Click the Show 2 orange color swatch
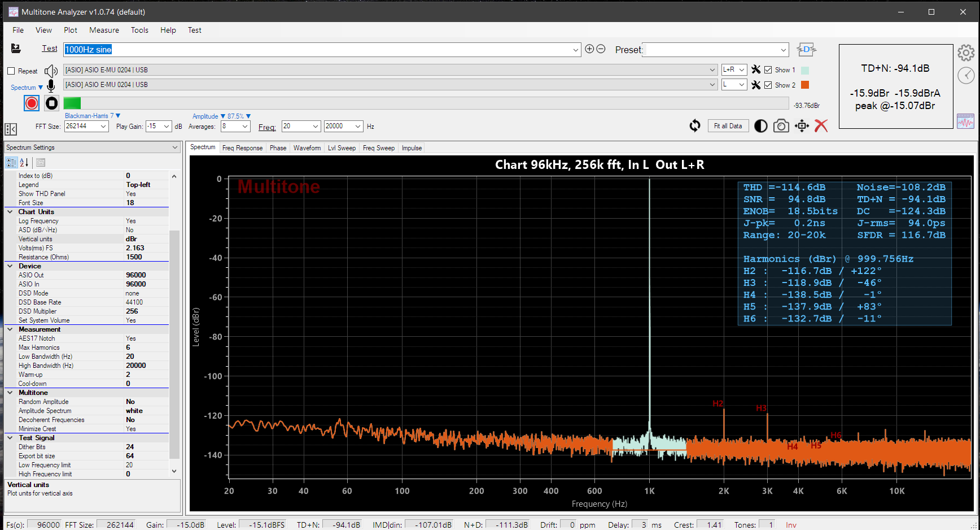The width and height of the screenshot is (980, 530). [806, 85]
